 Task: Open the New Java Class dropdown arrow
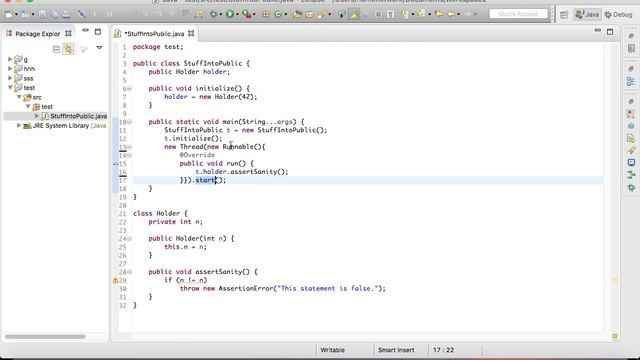pyautogui.click(x=286, y=15)
